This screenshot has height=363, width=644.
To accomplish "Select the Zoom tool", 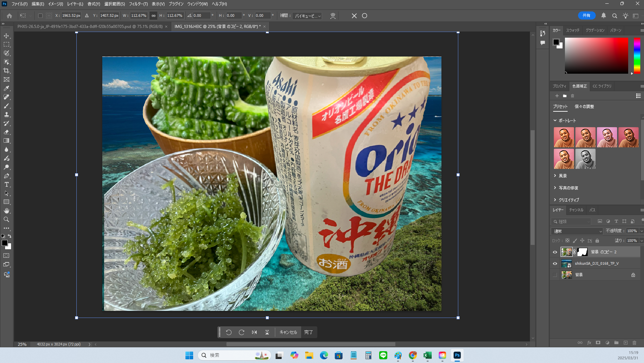I will click(6, 220).
